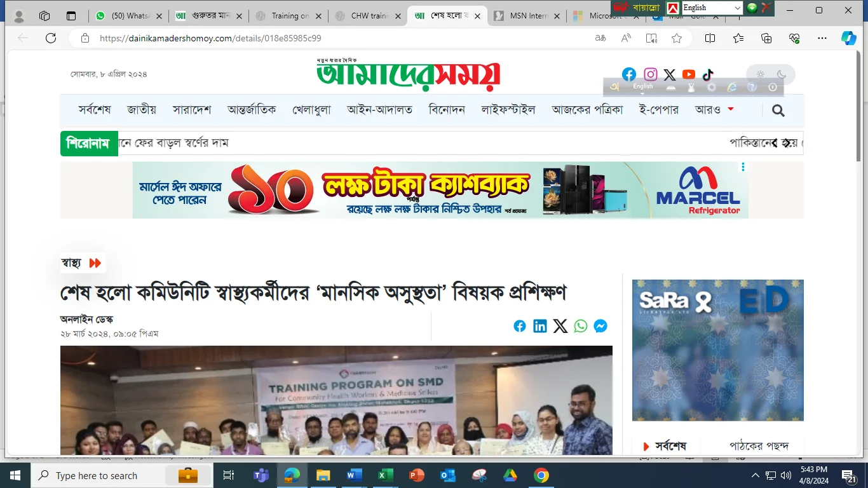Screen dimensions: 868x488
Task: Share article on Facebook
Action: point(520,326)
